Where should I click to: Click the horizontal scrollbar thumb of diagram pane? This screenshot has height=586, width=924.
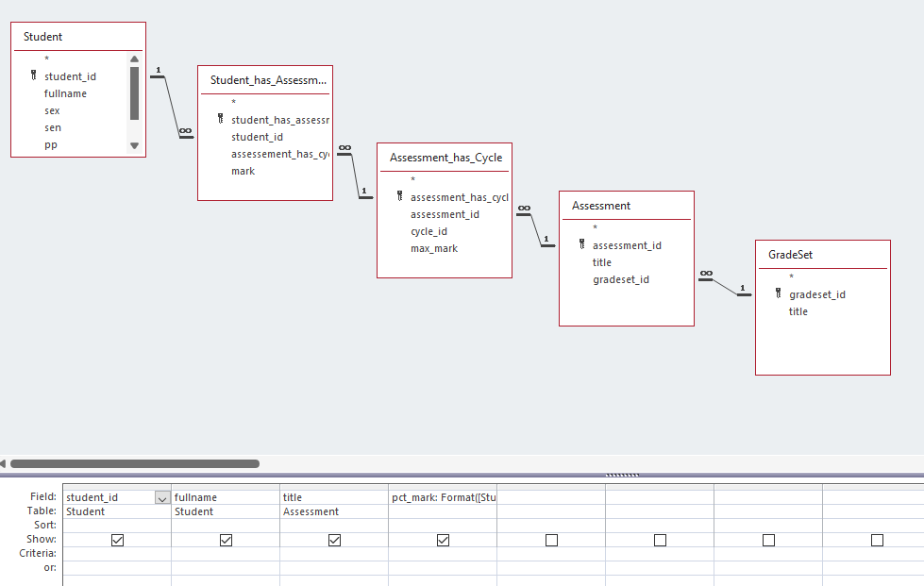[x=135, y=463]
